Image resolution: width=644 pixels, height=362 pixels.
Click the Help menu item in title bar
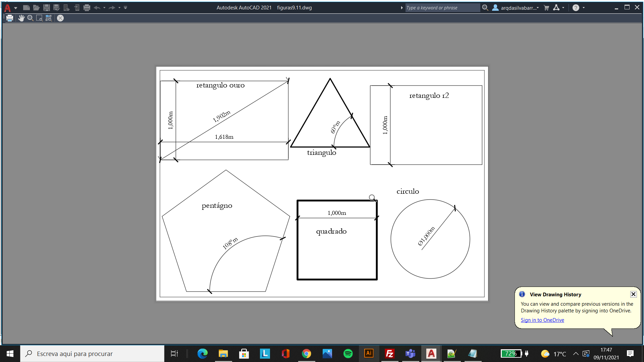tap(576, 7)
